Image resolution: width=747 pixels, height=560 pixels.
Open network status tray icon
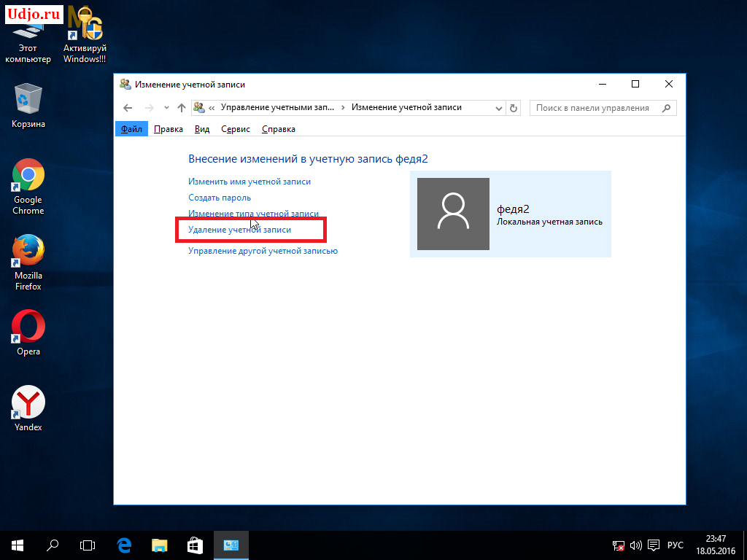point(619,545)
